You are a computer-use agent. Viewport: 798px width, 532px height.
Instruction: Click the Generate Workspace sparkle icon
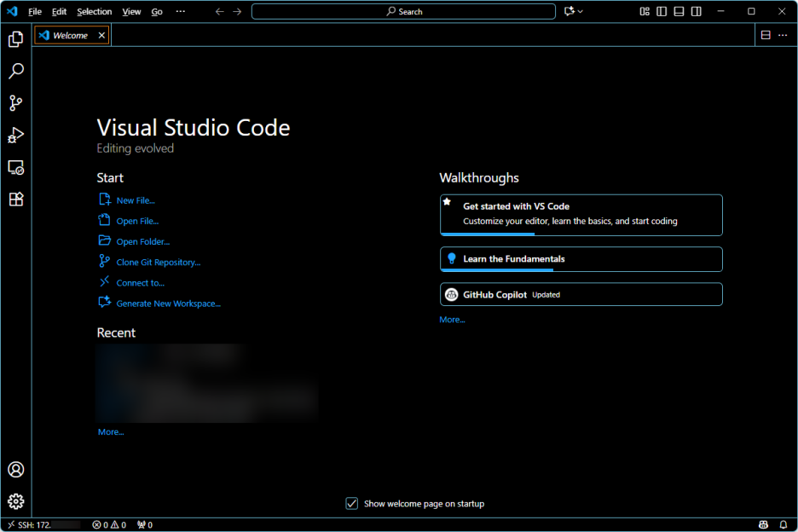[x=104, y=302]
